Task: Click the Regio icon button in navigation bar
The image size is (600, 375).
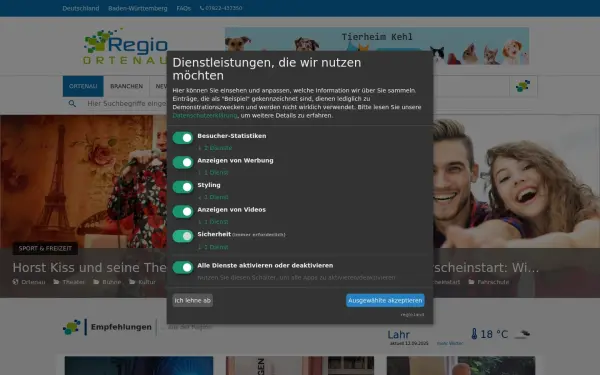Action: click(523, 86)
